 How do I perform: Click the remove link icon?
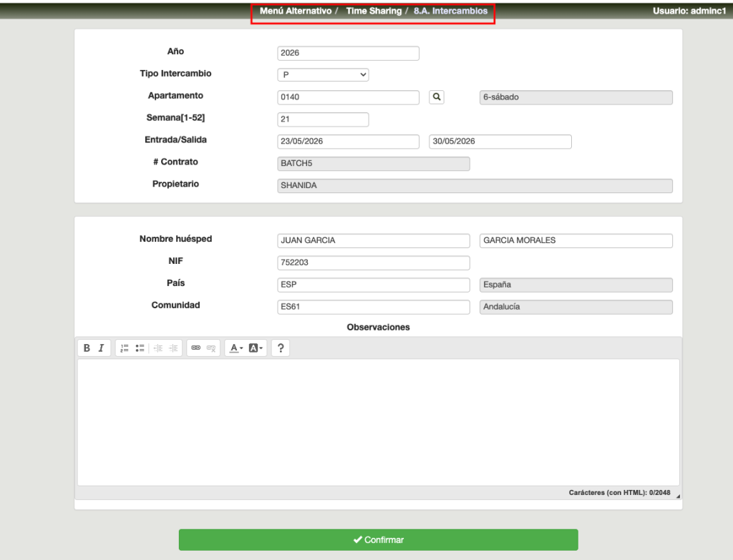click(211, 348)
